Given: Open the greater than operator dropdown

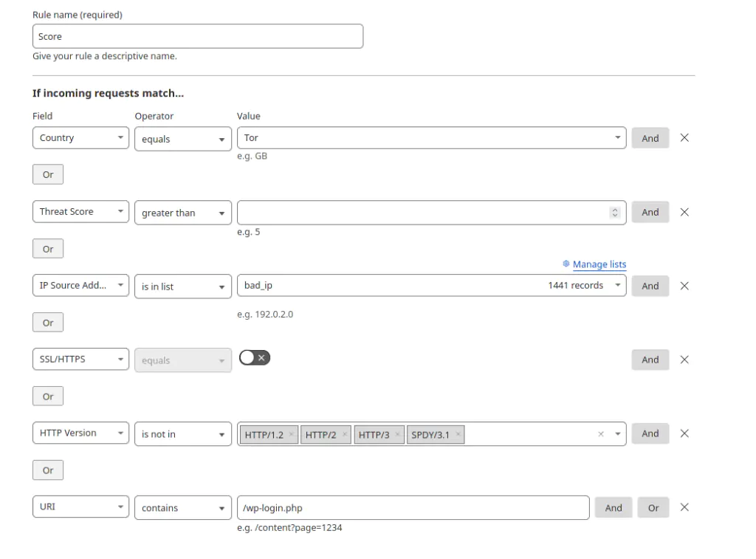Looking at the screenshot, I should pyautogui.click(x=182, y=213).
